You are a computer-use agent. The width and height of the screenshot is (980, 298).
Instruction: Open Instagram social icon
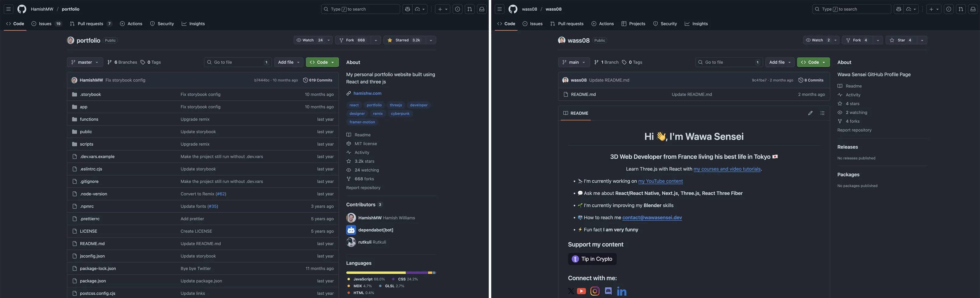point(595,291)
